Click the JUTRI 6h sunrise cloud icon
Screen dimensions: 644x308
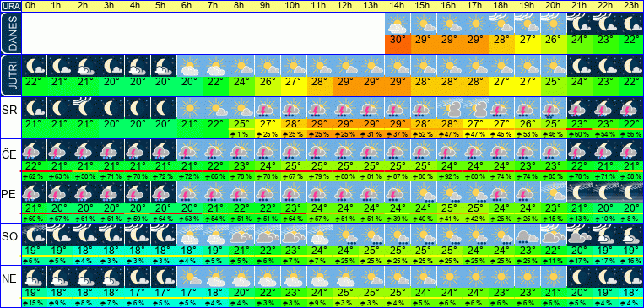point(190,66)
